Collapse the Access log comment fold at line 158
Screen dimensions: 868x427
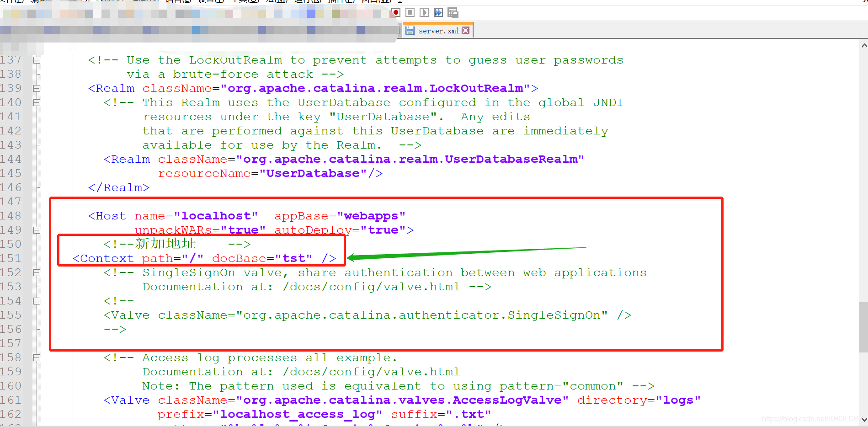37,358
